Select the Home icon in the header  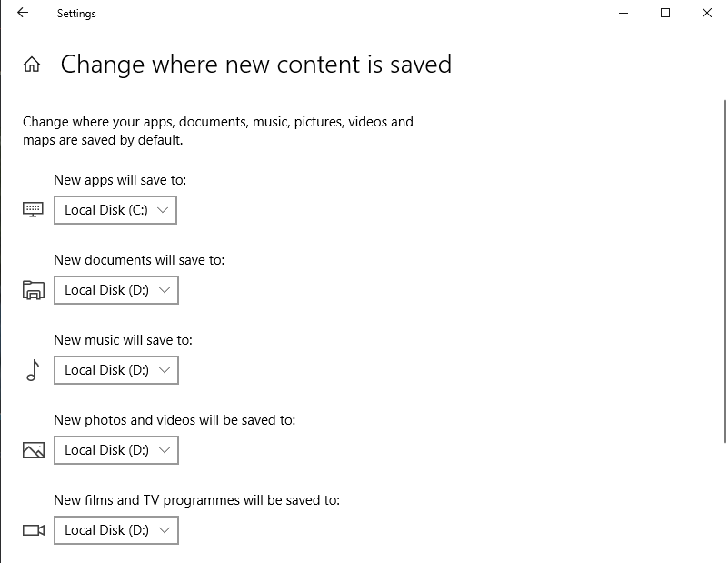[31, 65]
